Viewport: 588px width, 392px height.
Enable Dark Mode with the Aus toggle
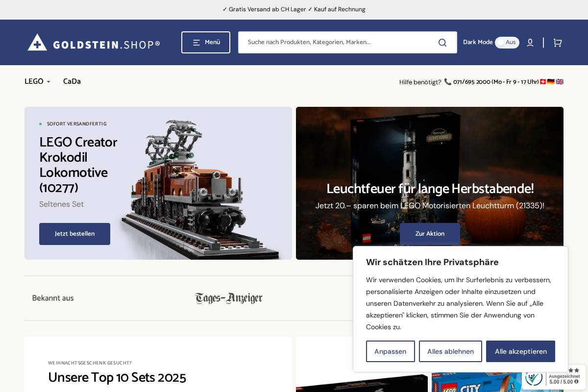507,42
